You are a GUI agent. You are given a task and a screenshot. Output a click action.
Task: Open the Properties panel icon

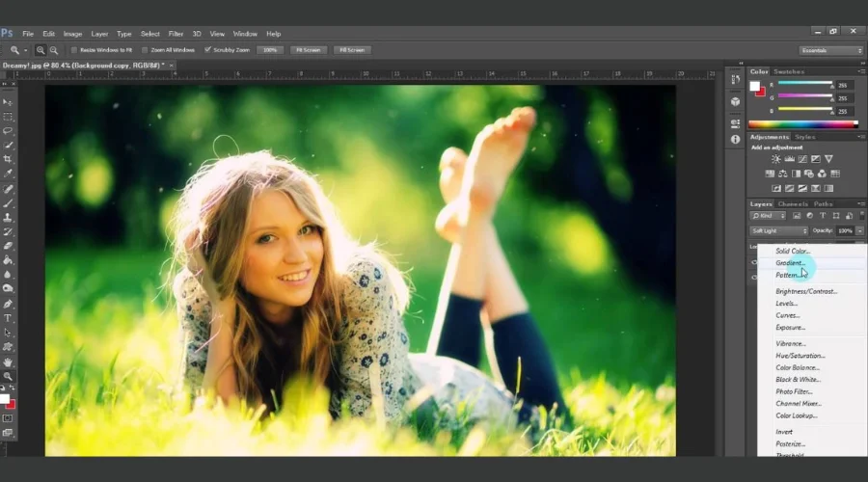[x=735, y=123]
